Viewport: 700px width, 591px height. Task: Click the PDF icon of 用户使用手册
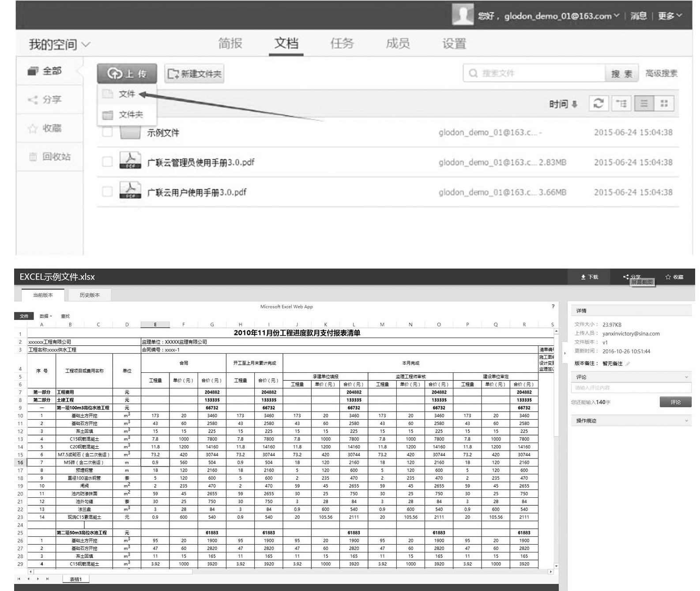(x=130, y=190)
